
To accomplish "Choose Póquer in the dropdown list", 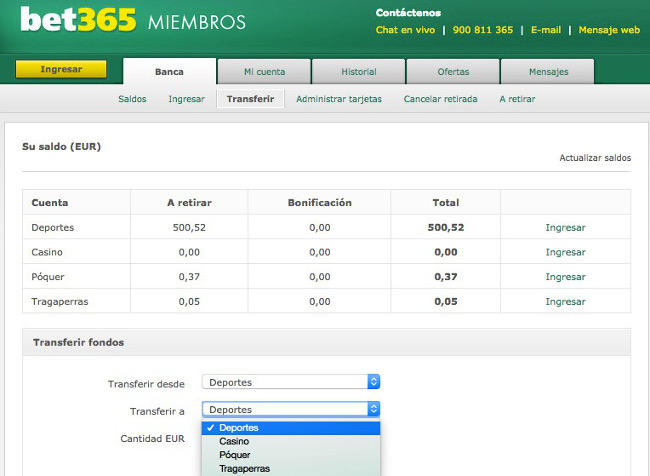I will (x=291, y=455).
